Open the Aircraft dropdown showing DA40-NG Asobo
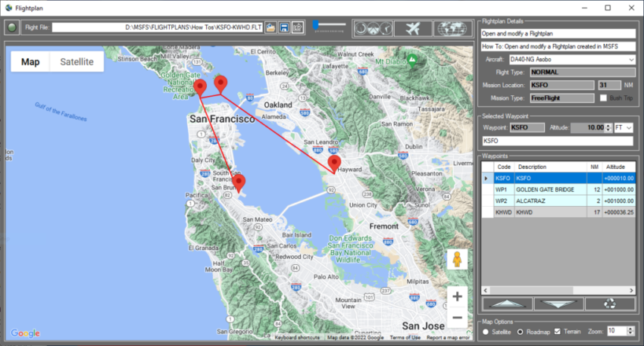 coord(630,60)
